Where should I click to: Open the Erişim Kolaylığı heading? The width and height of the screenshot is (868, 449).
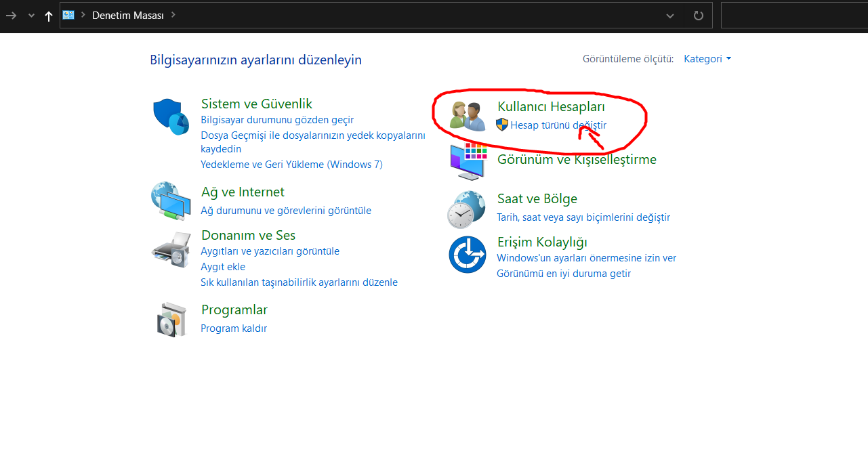pos(542,242)
